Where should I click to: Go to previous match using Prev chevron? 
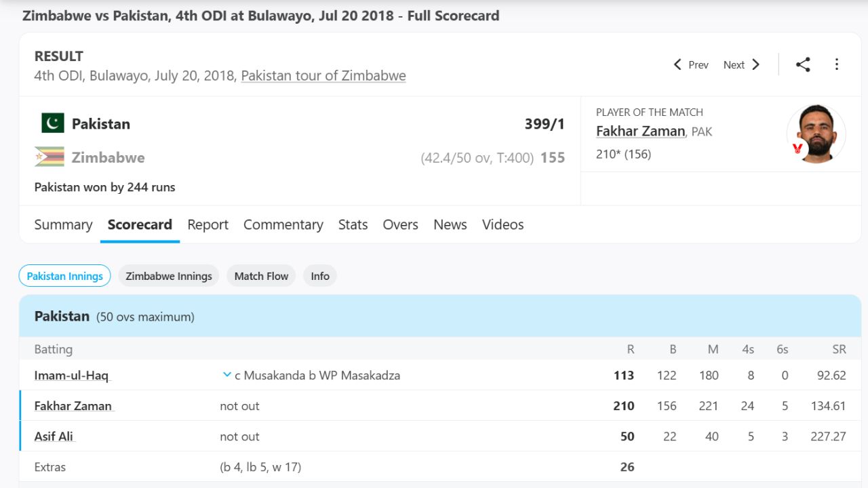point(677,64)
